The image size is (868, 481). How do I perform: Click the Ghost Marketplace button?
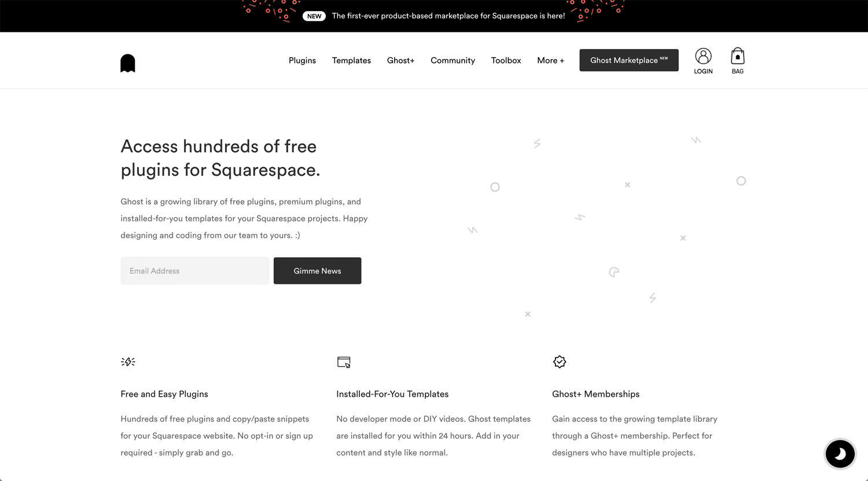(x=629, y=60)
